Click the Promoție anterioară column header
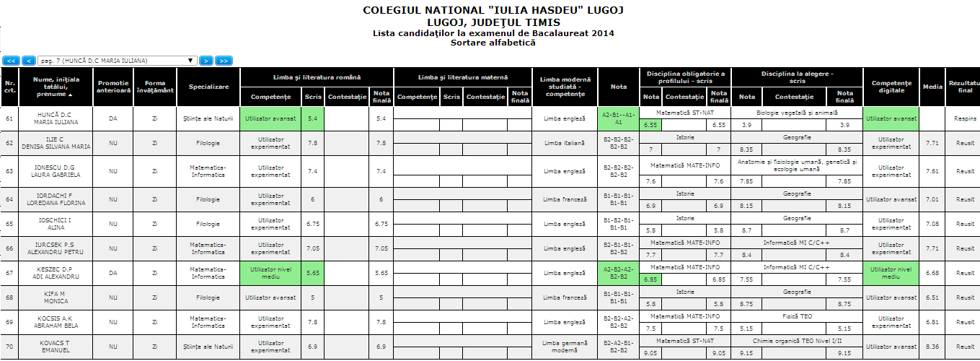The height and width of the screenshot is (361, 980). pos(113,87)
